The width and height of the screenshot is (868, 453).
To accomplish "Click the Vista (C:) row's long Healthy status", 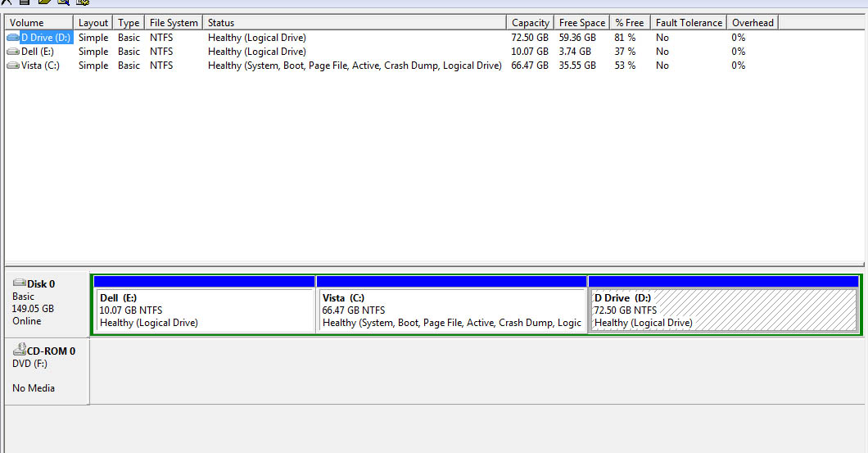I will (x=355, y=66).
